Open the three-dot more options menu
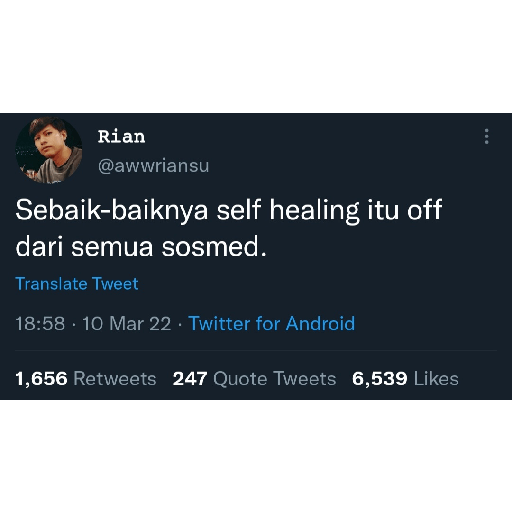Image resolution: width=512 pixels, height=512 pixels. point(487,136)
